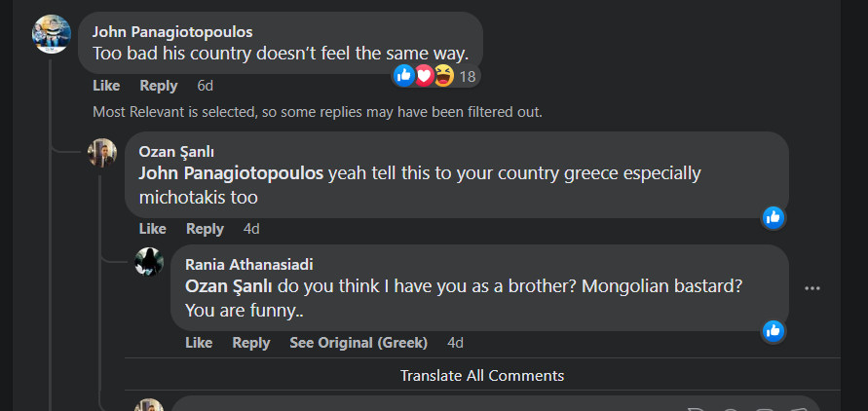Click the 4d timestamp on Rania's reply

[455, 343]
